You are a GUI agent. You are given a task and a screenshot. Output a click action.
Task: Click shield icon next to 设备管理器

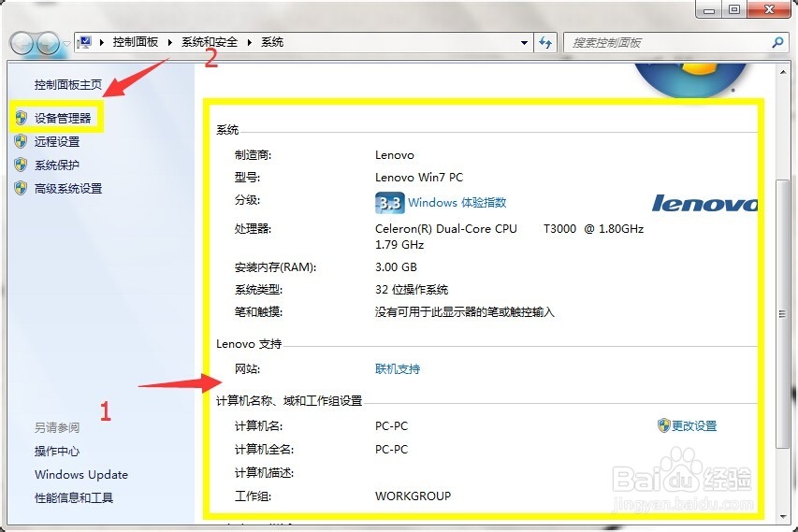click(21, 118)
